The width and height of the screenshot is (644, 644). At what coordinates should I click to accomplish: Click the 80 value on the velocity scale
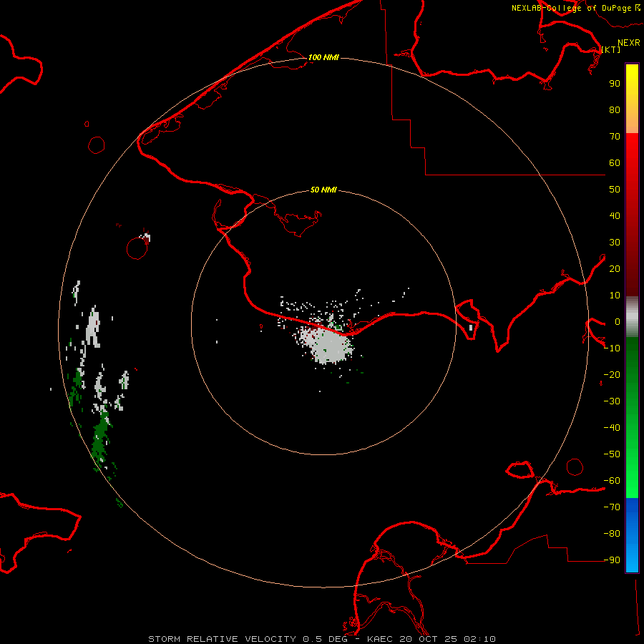click(615, 109)
